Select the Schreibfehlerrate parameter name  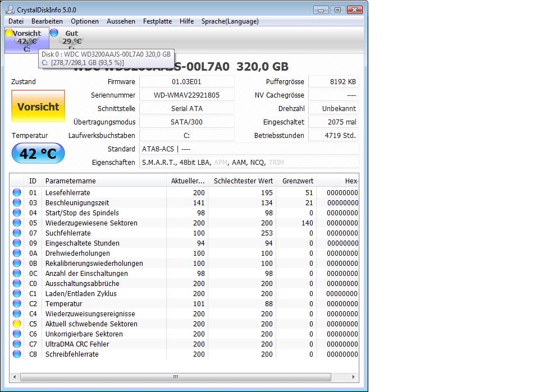[x=72, y=354]
